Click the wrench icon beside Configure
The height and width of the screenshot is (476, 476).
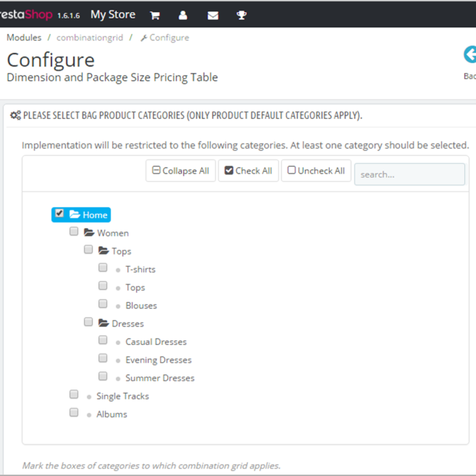[143, 38]
